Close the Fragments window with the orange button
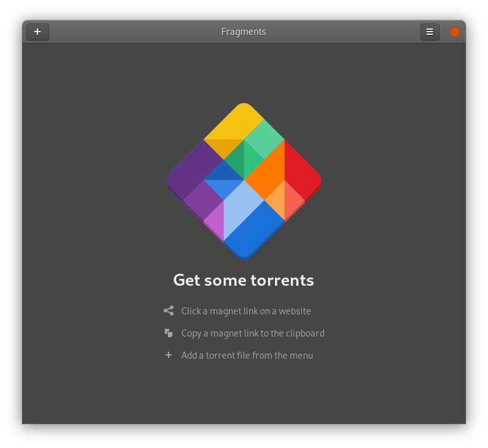The image size is (488, 448). 454,32
